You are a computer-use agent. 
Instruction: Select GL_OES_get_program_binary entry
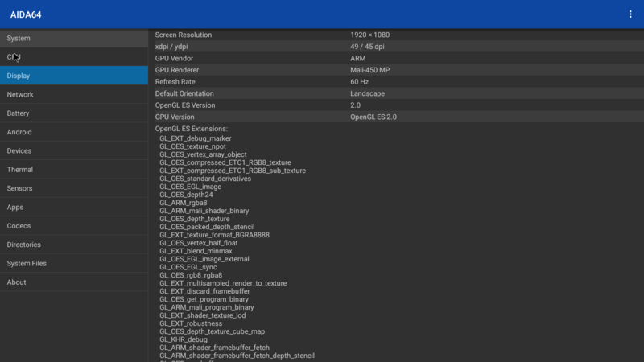pos(204,299)
